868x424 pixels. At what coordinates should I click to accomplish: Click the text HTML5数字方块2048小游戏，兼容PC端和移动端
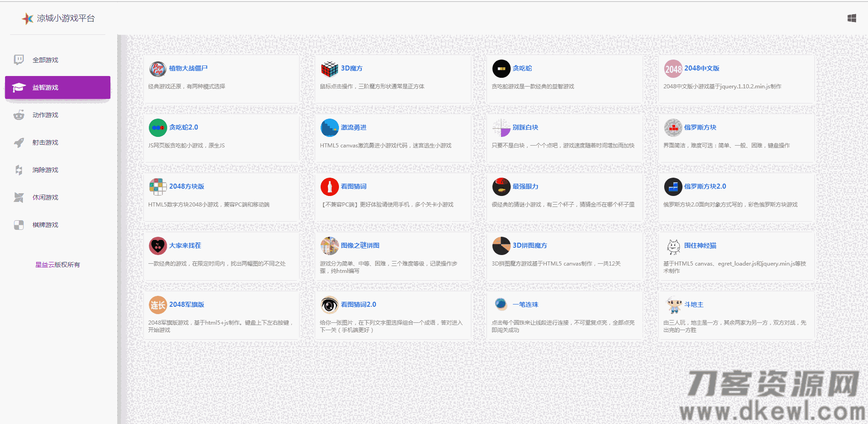point(209,205)
